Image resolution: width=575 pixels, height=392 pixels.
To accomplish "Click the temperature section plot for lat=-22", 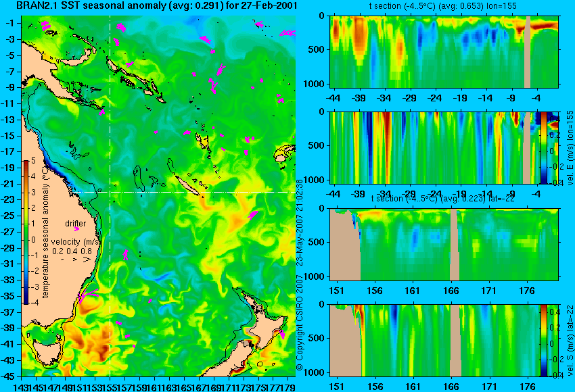I will tap(444, 245).
